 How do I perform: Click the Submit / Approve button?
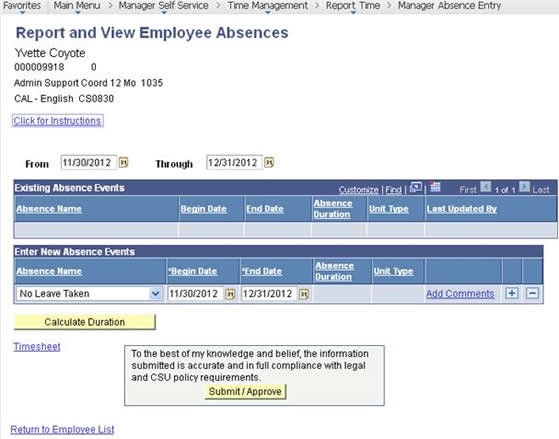pos(245,392)
